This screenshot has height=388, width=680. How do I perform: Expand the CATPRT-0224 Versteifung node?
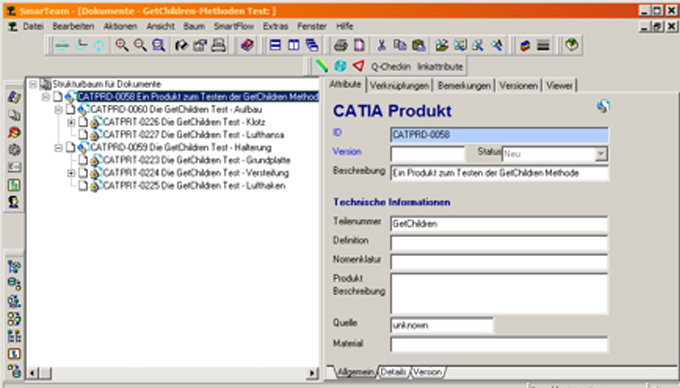[x=71, y=173]
